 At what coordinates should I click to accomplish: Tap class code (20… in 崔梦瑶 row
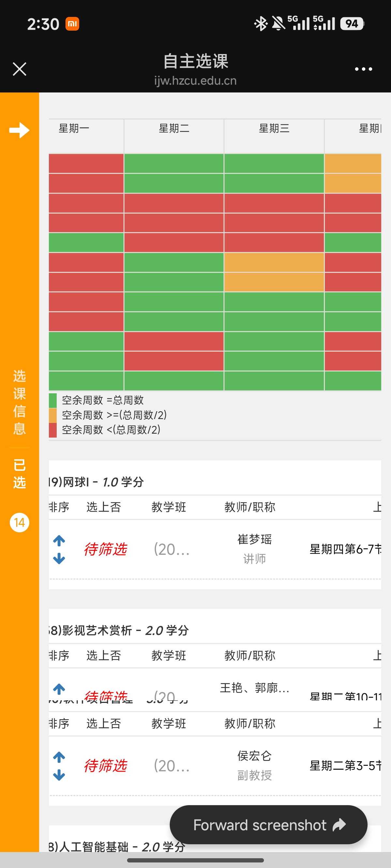tap(172, 549)
